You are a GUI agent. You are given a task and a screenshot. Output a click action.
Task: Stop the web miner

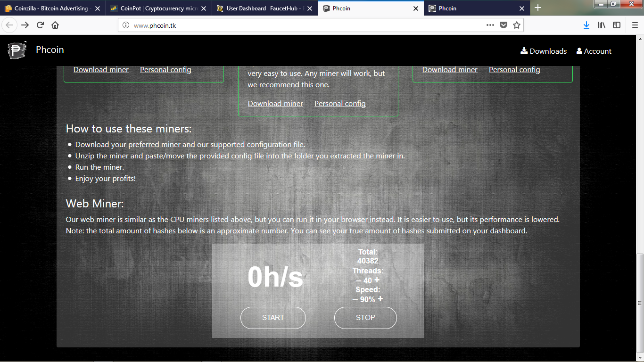(x=365, y=318)
